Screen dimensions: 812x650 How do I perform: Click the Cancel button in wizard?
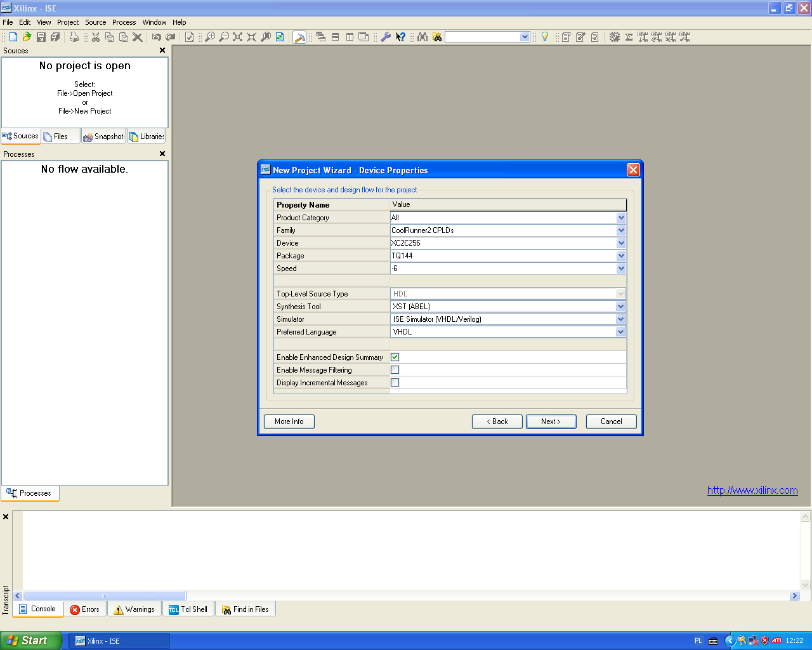tap(612, 421)
